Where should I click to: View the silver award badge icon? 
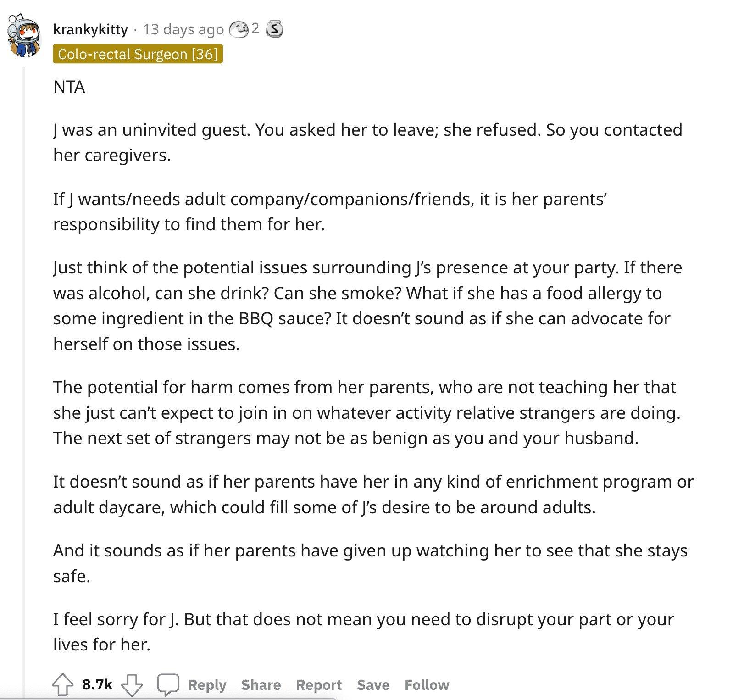tap(274, 29)
